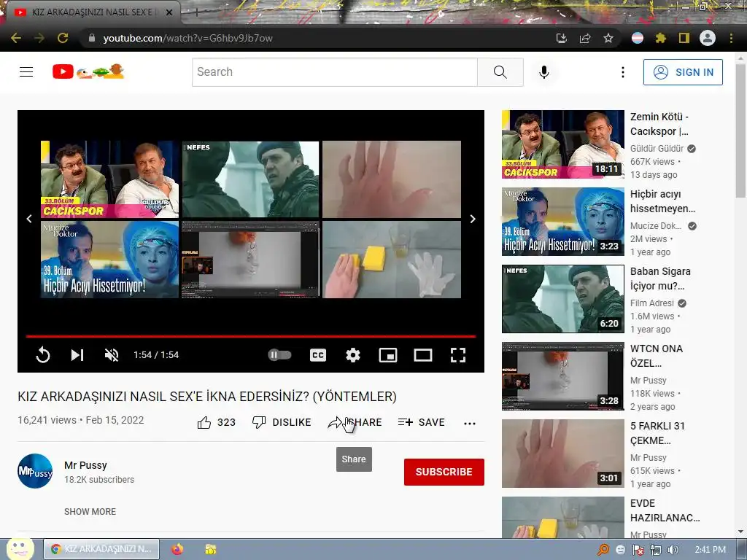Expand description with SHOW MORE
Viewport: 747px width, 560px height.
click(90, 511)
